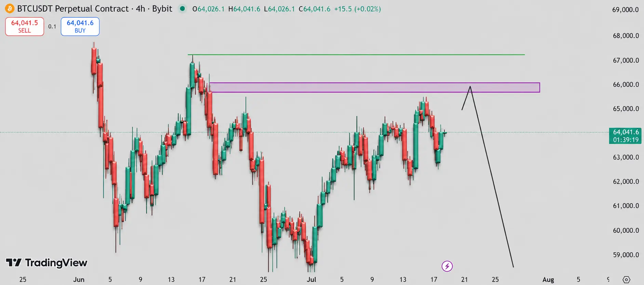Click the 62,000.0 price axis label
The image size is (644, 285).
(x=626, y=182)
